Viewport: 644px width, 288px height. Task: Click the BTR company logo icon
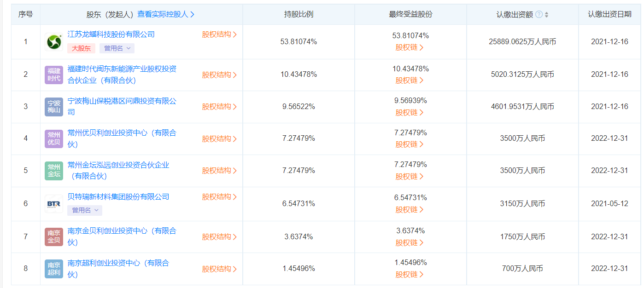click(54, 204)
